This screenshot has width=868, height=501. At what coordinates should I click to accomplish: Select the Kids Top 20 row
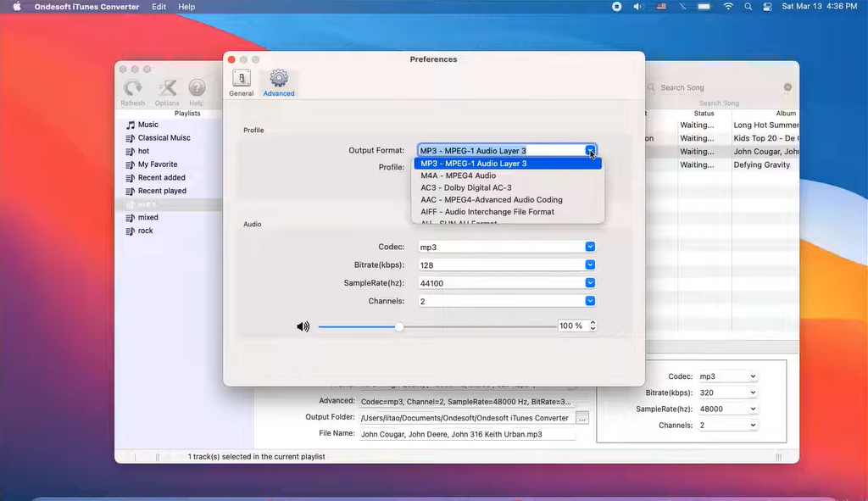pyautogui.click(x=766, y=138)
